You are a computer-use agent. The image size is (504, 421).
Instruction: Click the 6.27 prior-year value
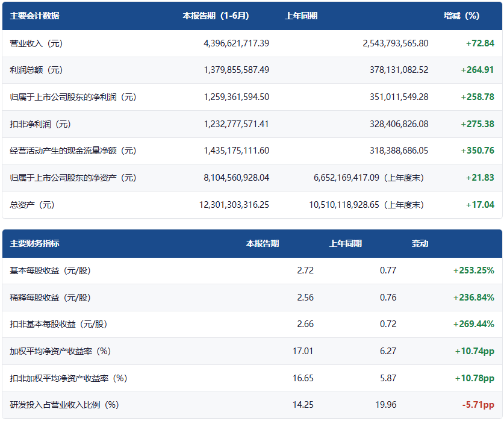click(x=388, y=351)
